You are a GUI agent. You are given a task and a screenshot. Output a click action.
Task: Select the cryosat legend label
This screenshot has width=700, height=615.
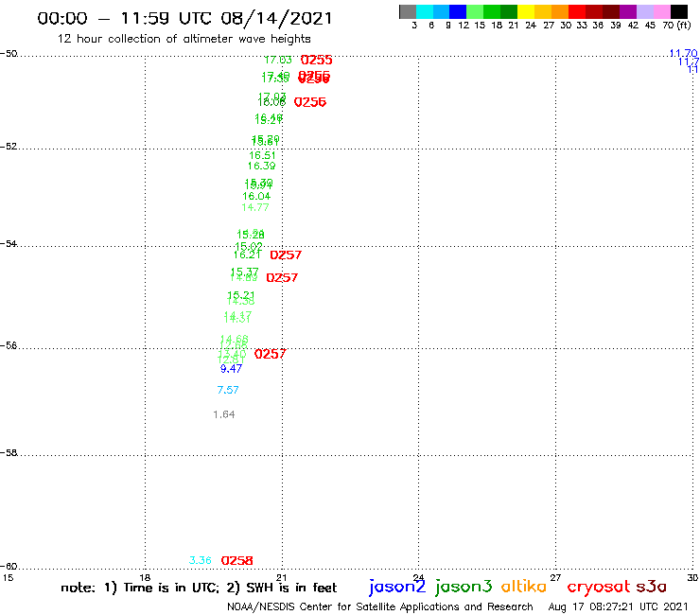tap(599, 587)
